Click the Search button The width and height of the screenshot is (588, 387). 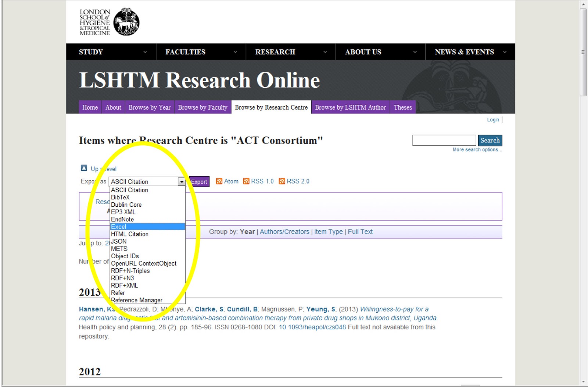click(490, 140)
